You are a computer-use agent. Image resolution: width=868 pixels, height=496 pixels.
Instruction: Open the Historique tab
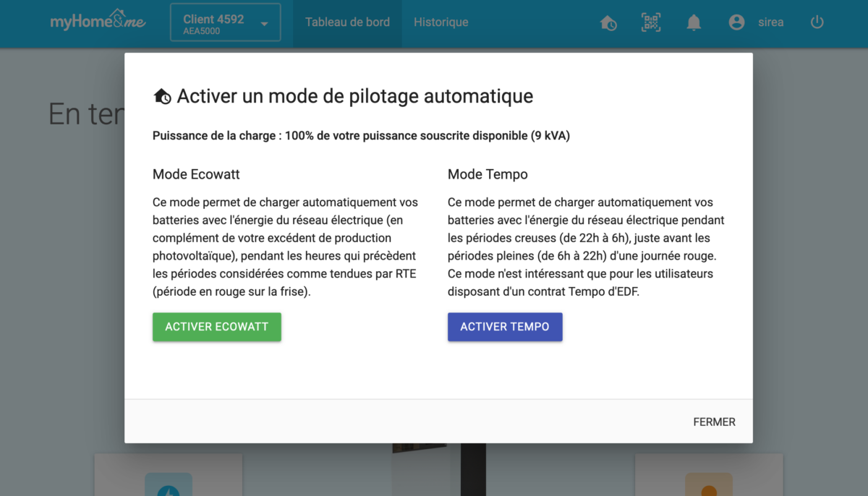[441, 22]
